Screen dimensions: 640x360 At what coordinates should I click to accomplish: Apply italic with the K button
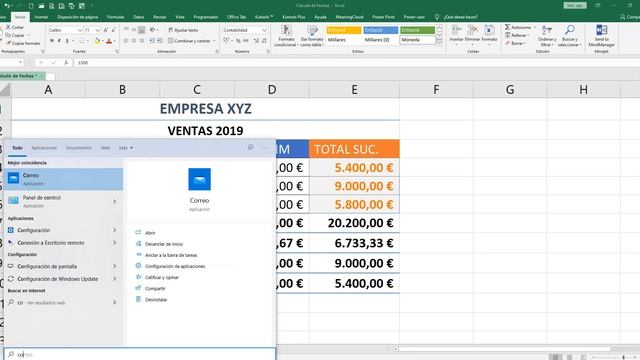tap(60, 41)
